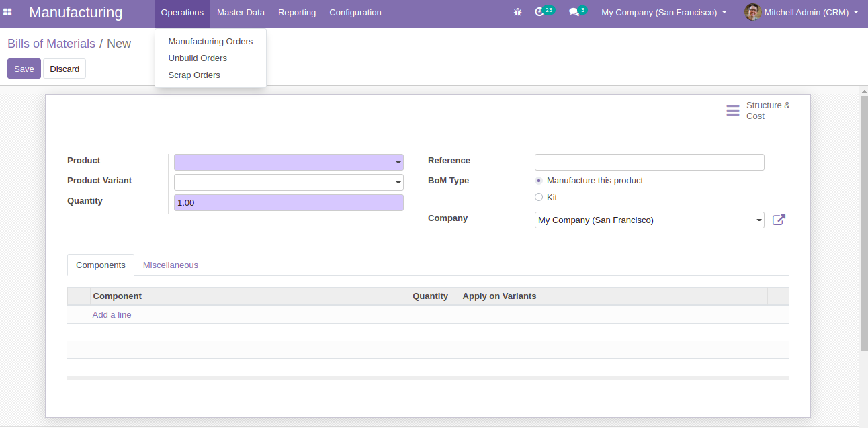
Task: Open My Company (San Francisco) switcher
Action: tap(664, 12)
